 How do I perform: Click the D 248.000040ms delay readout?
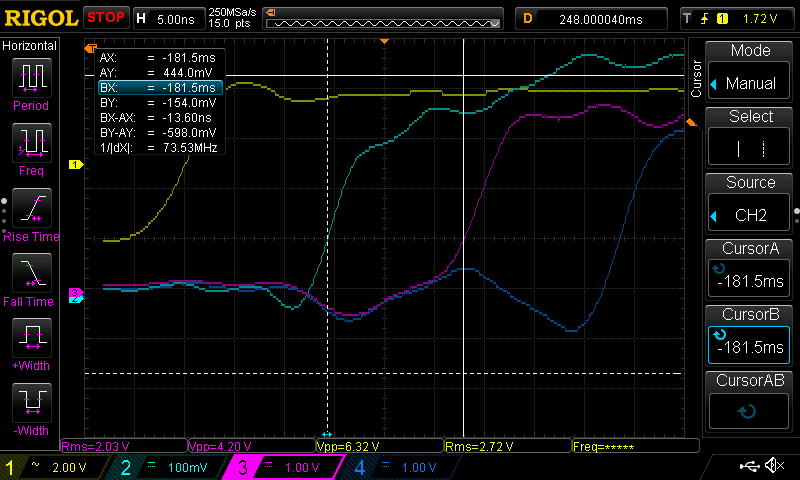point(591,19)
